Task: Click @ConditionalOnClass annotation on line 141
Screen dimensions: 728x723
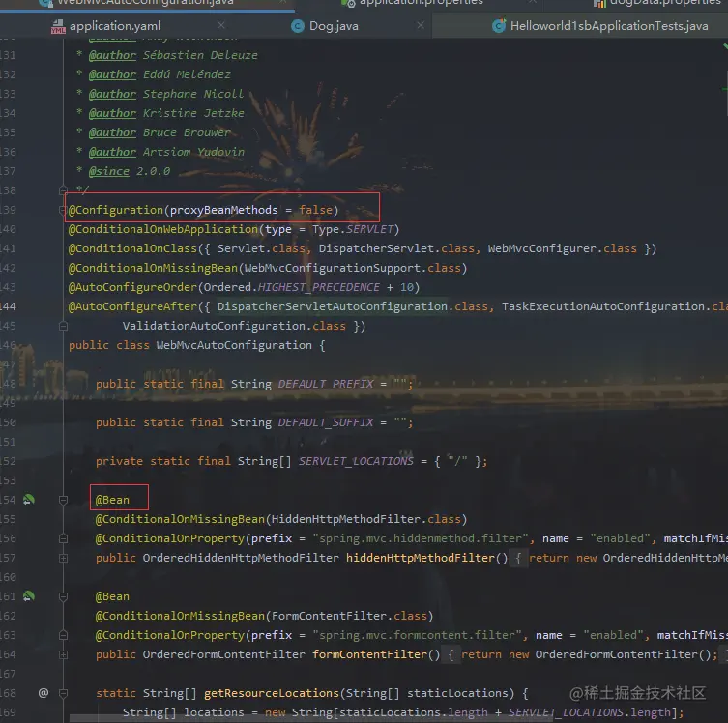Action: point(132,248)
